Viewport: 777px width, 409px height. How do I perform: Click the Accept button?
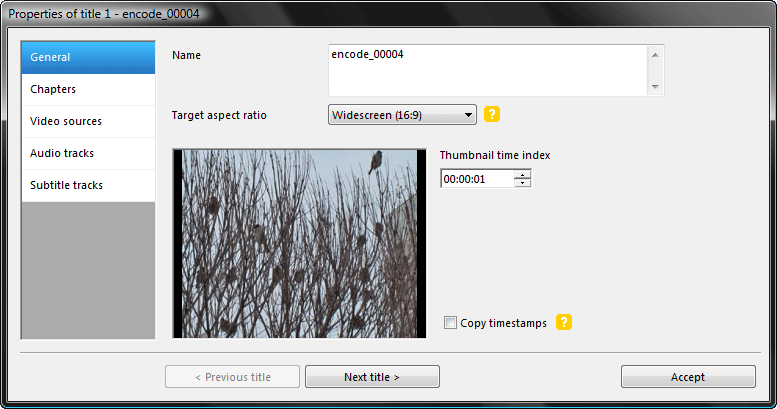coord(688,377)
